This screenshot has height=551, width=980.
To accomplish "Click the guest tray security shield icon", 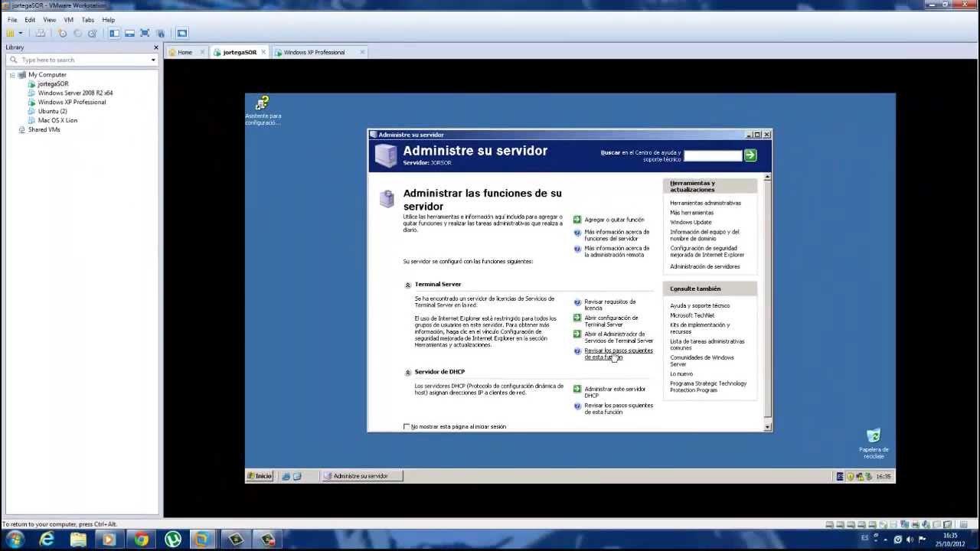I will pyautogui.click(x=850, y=476).
